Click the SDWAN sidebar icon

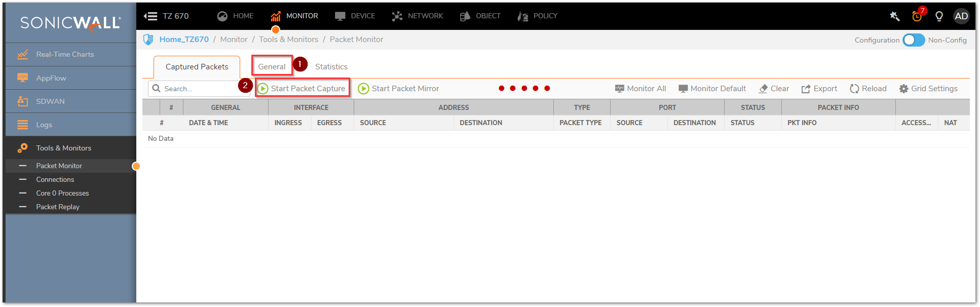(x=23, y=101)
